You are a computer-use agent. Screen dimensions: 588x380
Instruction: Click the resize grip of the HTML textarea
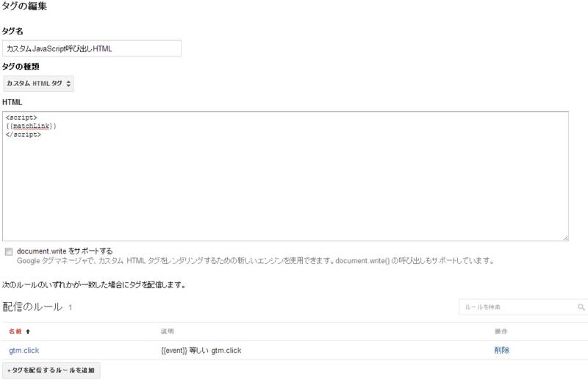[x=565, y=238]
